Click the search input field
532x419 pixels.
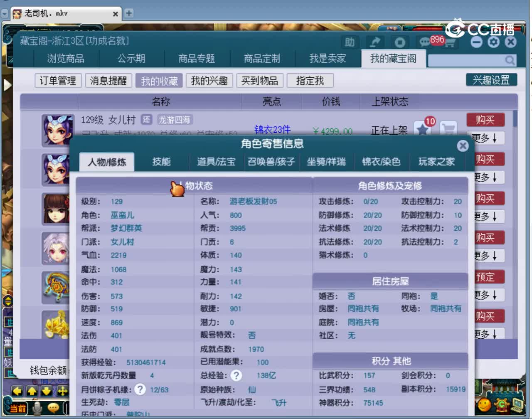click(466, 61)
